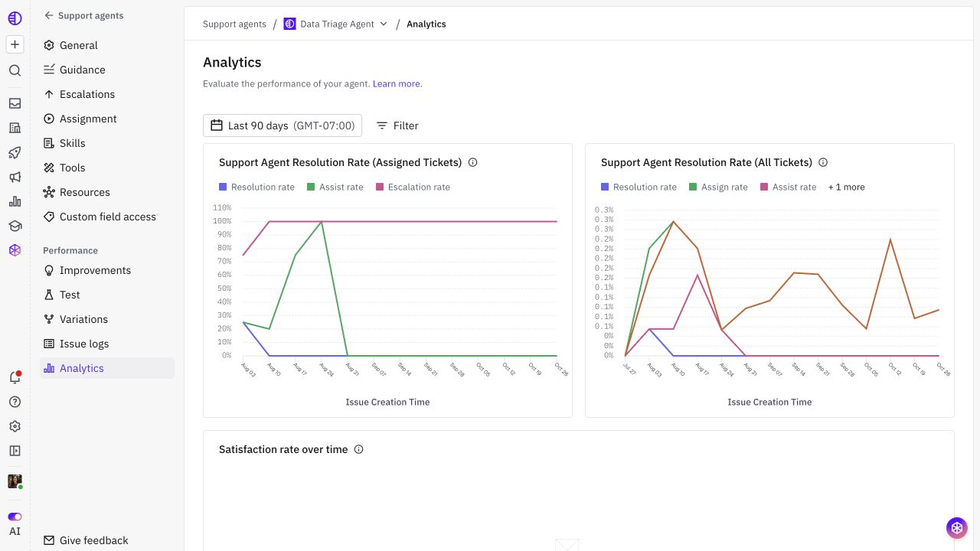Click the app logo icon in left rail

[x=15, y=18]
